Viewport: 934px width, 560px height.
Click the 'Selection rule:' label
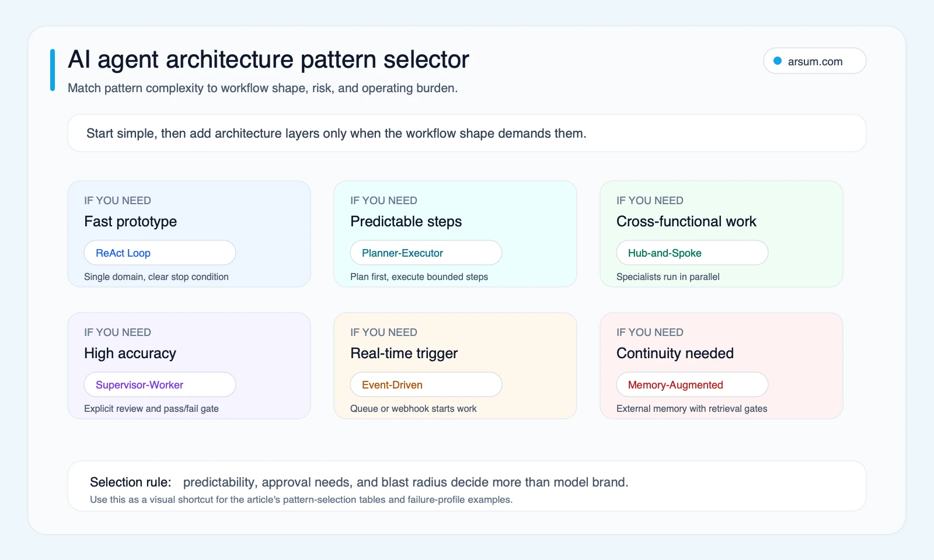click(x=131, y=482)
